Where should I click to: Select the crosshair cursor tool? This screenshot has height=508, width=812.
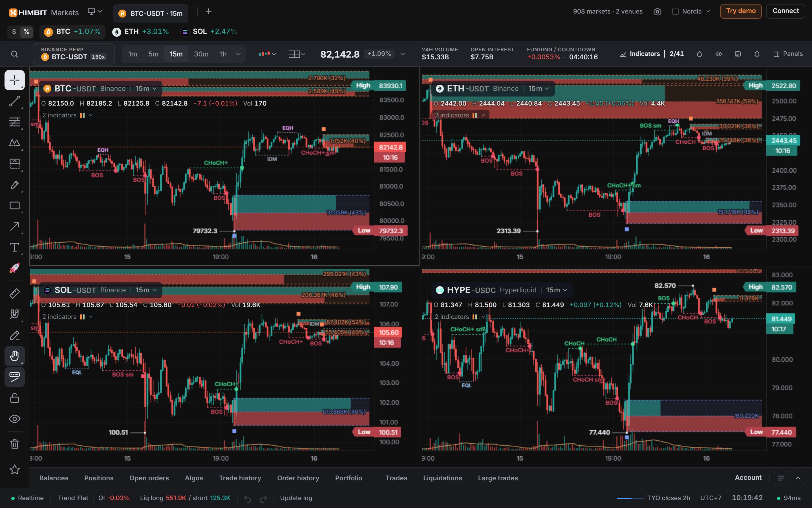[x=14, y=80]
